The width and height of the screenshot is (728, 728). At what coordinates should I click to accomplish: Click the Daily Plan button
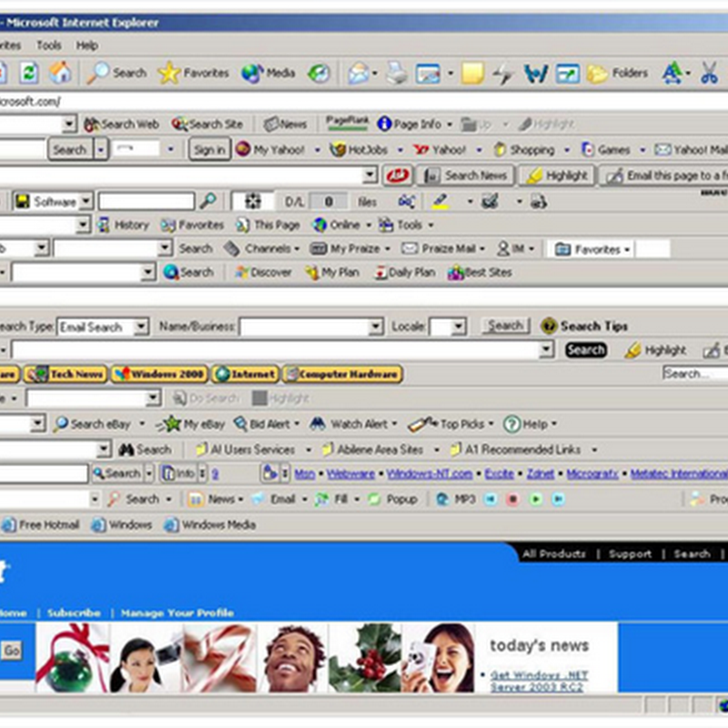(405, 272)
